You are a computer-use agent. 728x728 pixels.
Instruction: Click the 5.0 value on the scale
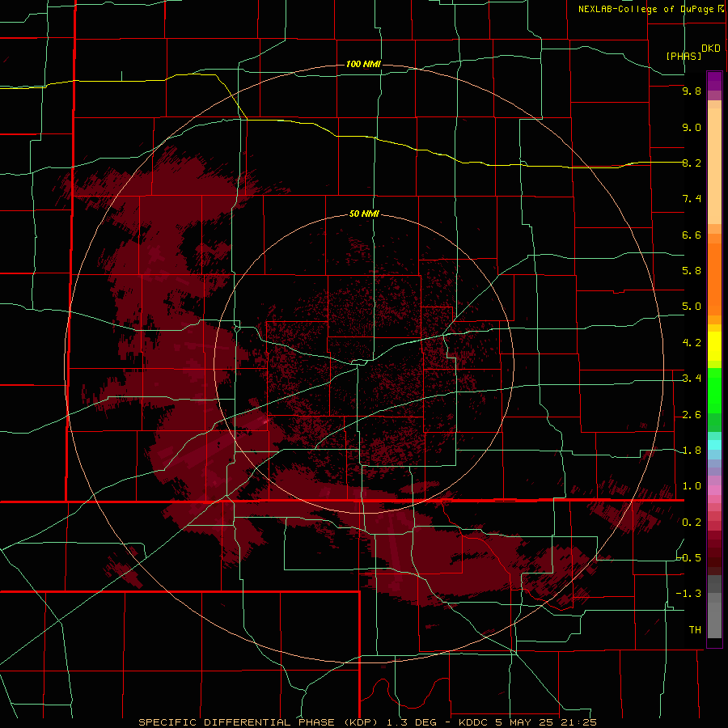coord(692,307)
